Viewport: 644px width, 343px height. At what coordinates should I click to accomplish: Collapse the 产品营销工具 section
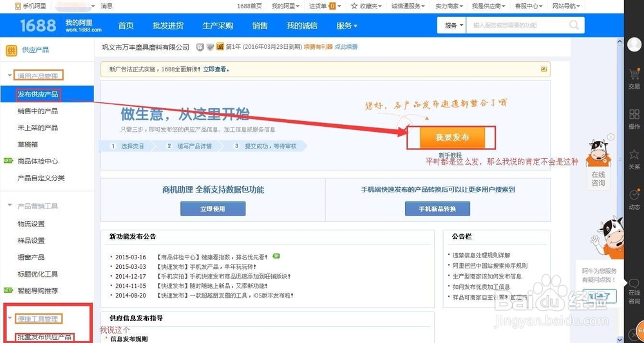click(10, 205)
